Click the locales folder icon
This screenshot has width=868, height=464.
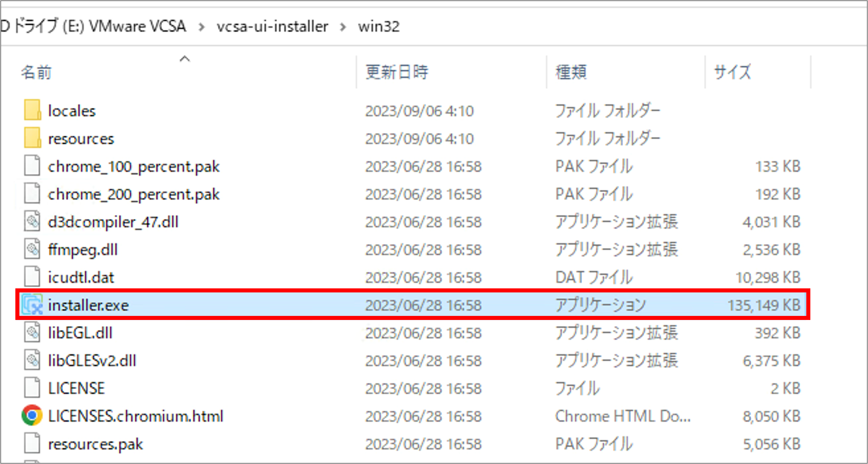coord(32,110)
